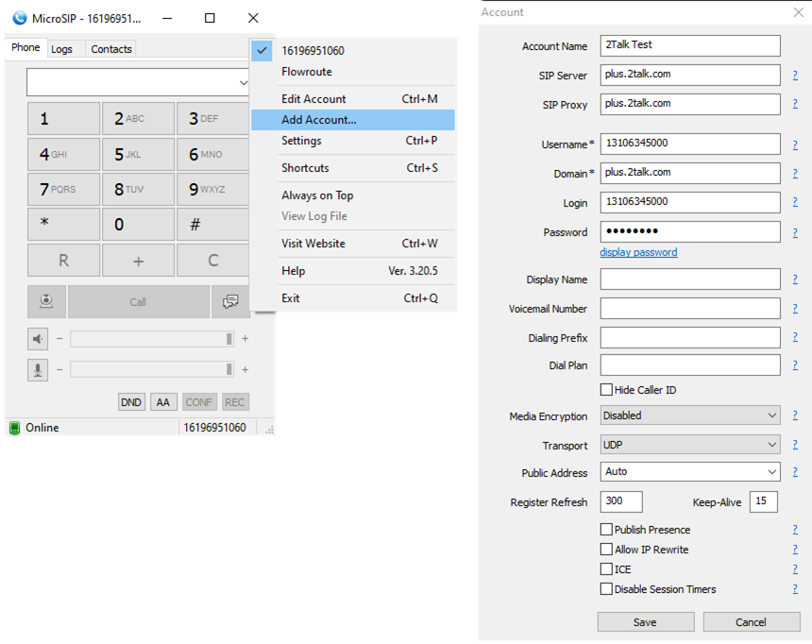Image resolution: width=812 pixels, height=644 pixels.
Task: Increase microphone level with plus sign
Action: (245, 370)
